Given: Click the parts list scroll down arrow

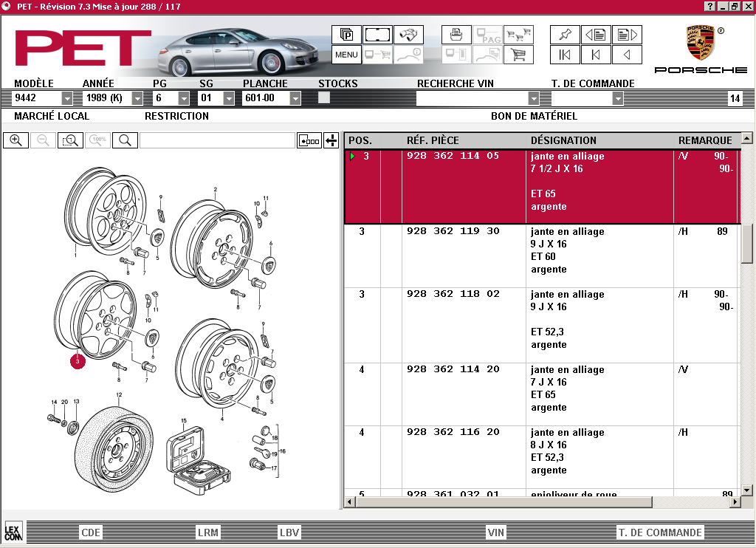Looking at the screenshot, I should [x=746, y=490].
